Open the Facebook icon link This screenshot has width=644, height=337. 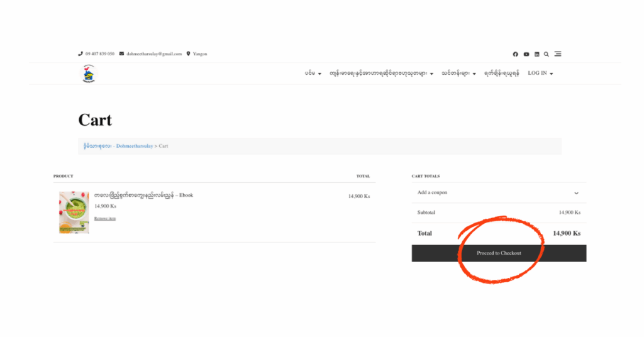(x=516, y=54)
